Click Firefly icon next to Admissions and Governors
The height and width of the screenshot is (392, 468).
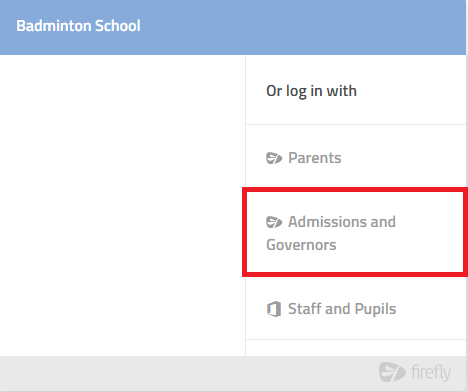274,222
